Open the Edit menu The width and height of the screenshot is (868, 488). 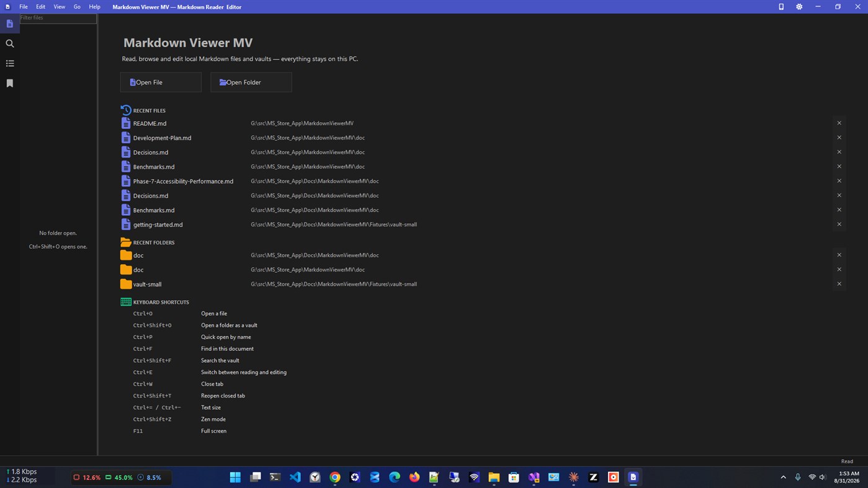[x=40, y=7]
